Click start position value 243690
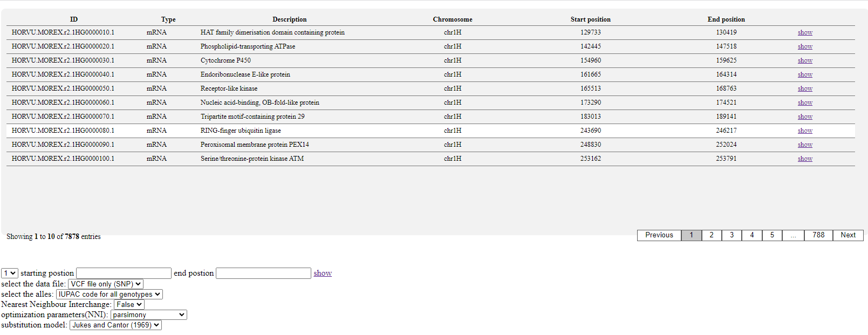 (591, 131)
